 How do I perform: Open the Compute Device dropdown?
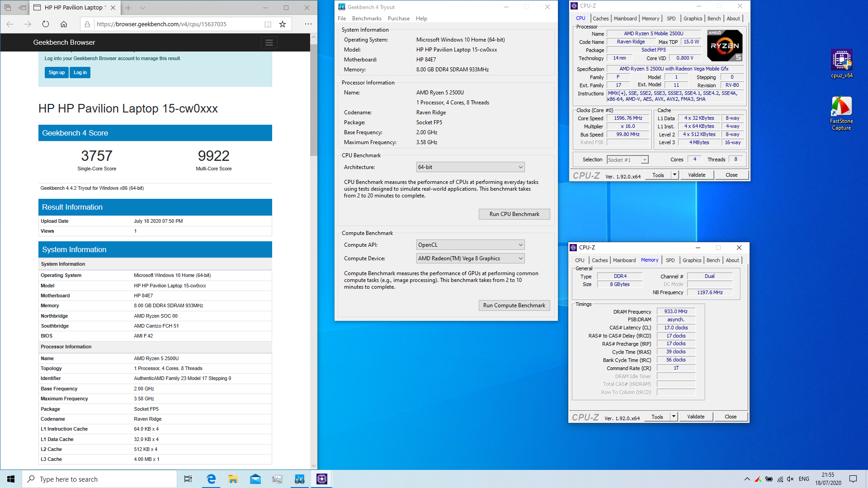pyautogui.click(x=470, y=258)
